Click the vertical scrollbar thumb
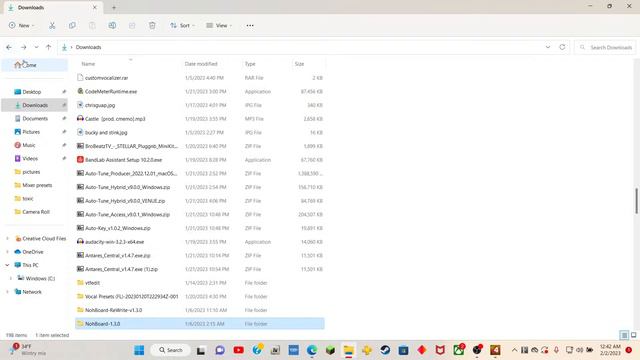This screenshot has width=640, height=360. 636,200
